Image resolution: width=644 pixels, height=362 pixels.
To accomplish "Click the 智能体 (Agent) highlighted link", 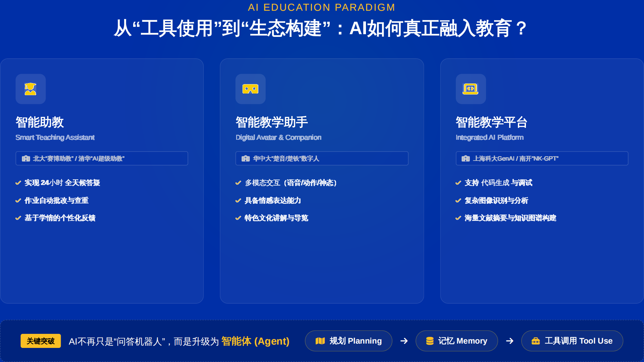I will (x=255, y=341).
